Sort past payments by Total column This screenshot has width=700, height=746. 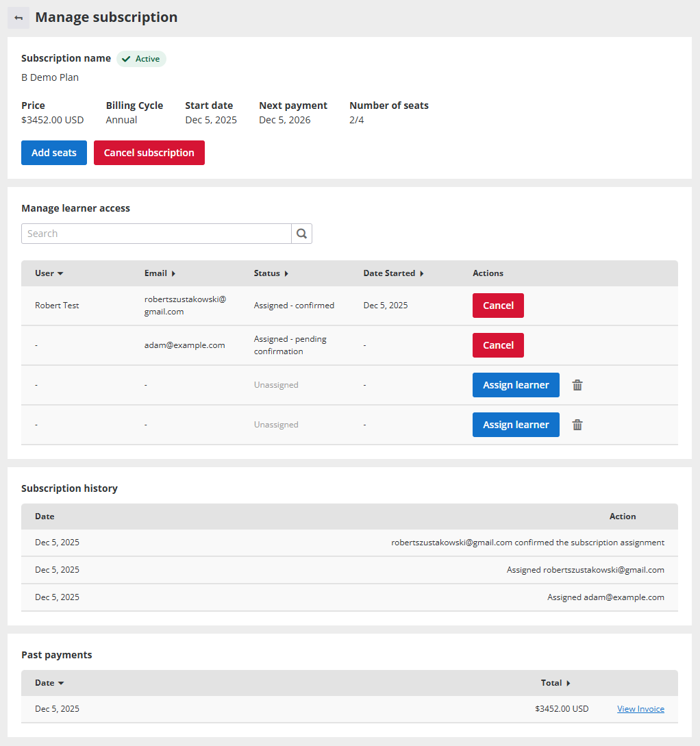tap(555, 683)
